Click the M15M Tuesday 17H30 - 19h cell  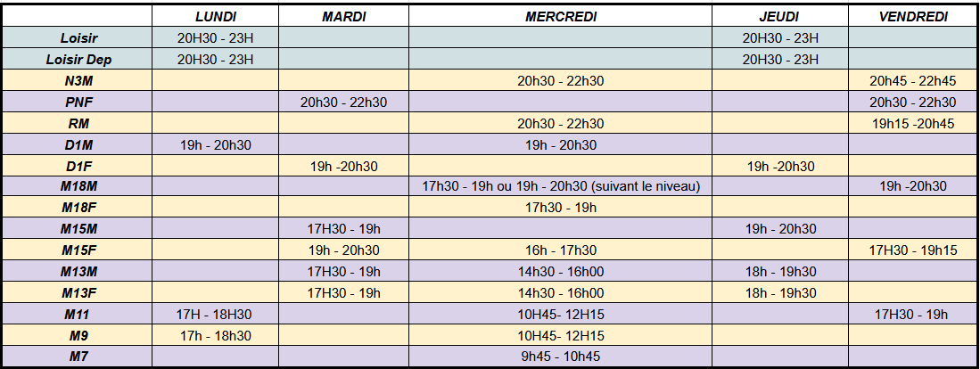point(343,228)
